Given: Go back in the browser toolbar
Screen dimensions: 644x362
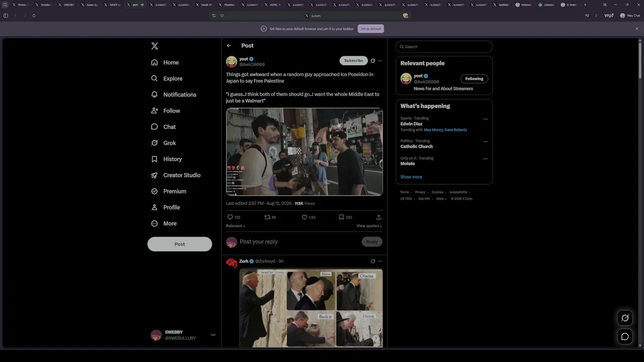Looking at the screenshot, I should coord(15,16).
